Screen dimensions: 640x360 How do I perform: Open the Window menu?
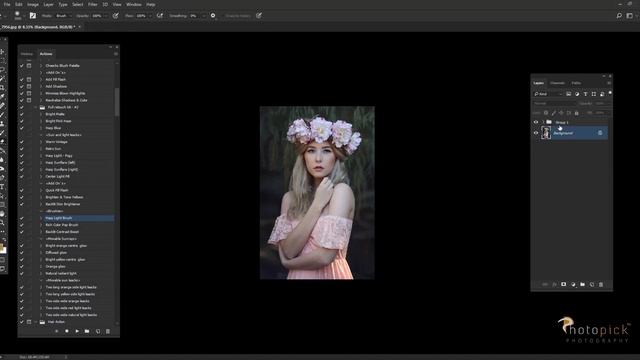[133, 4]
